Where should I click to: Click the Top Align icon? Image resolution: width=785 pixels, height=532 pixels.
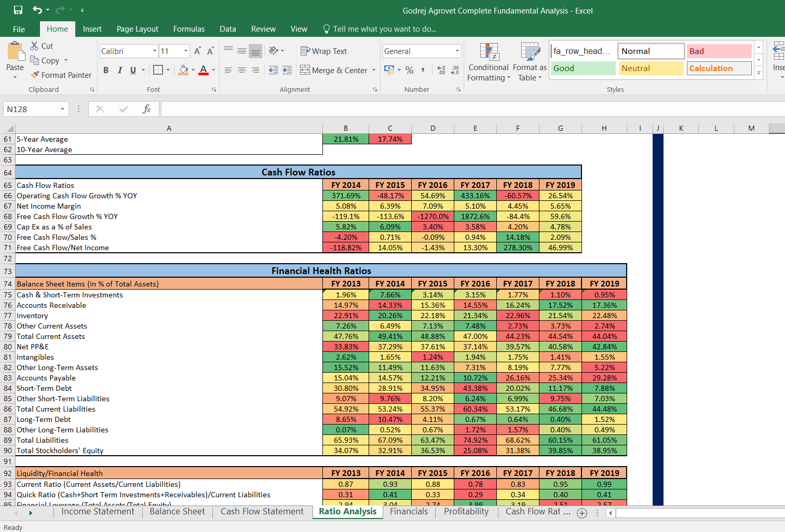[228, 50]
